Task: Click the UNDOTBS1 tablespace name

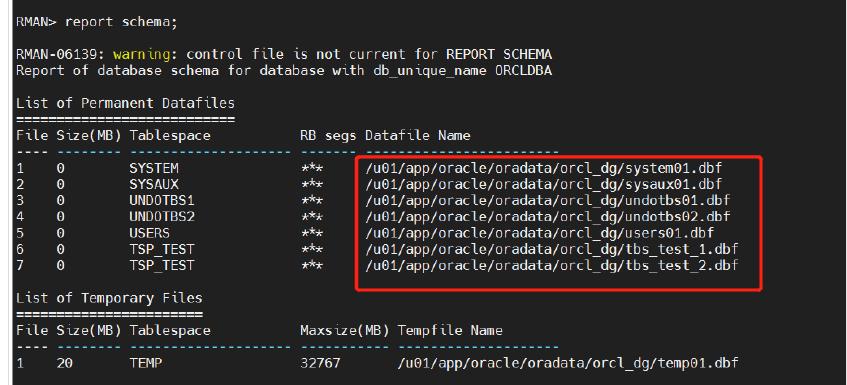Action: 162,201
